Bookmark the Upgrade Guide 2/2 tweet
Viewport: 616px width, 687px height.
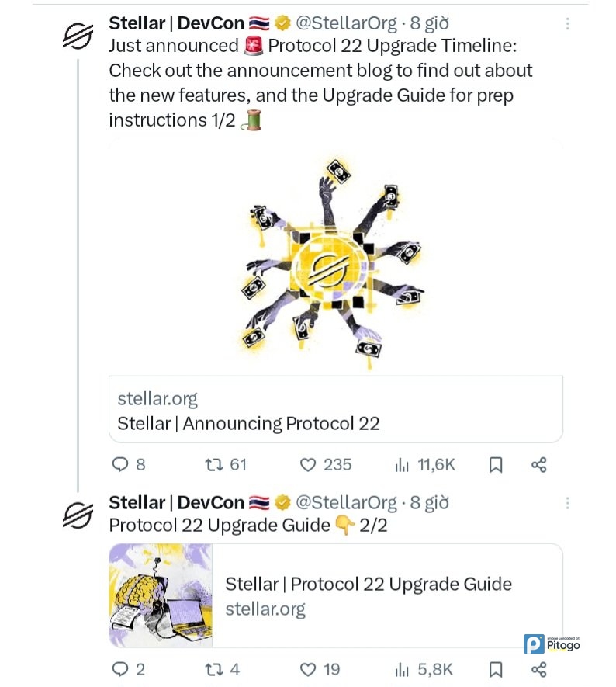[496, 669]
